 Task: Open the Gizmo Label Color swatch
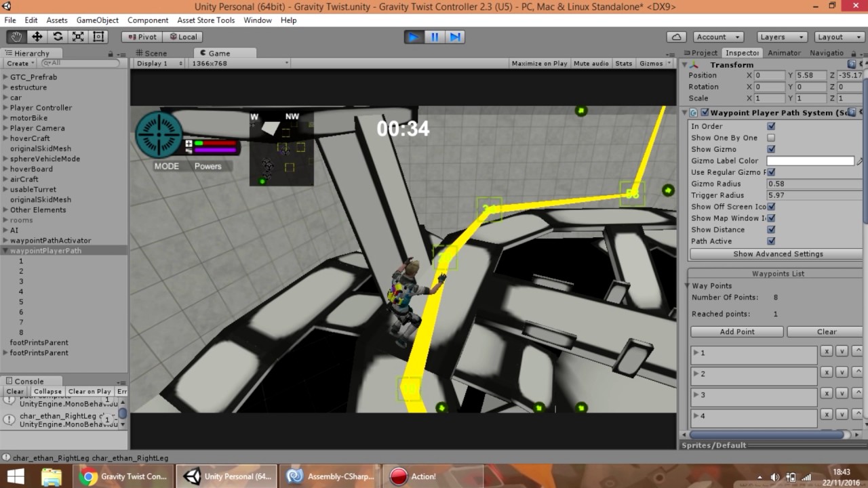(x=810, y=161)
